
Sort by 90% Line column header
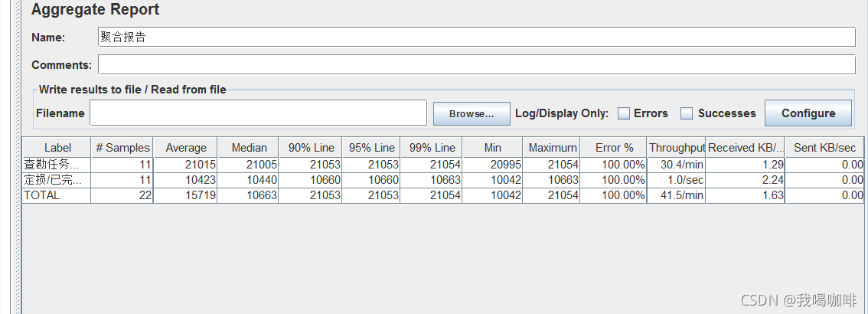click(x=311, y=148)
